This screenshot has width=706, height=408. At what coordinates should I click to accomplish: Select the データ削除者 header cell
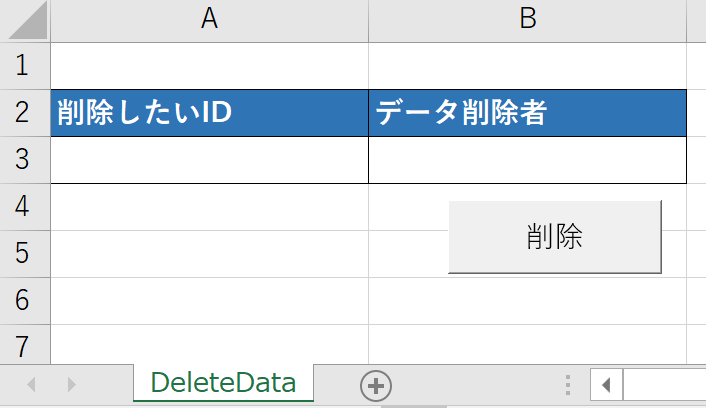(527, 113)
